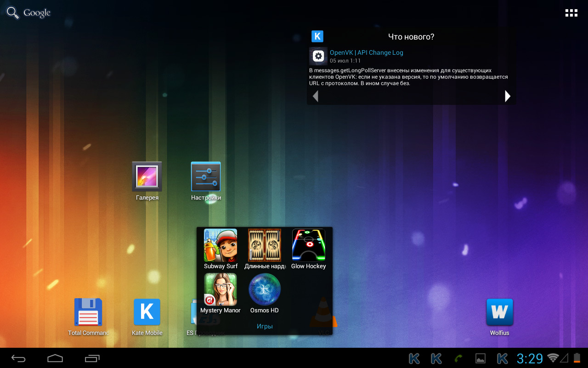Launch Subway Surf from the Игры folder

click(220, 249)
